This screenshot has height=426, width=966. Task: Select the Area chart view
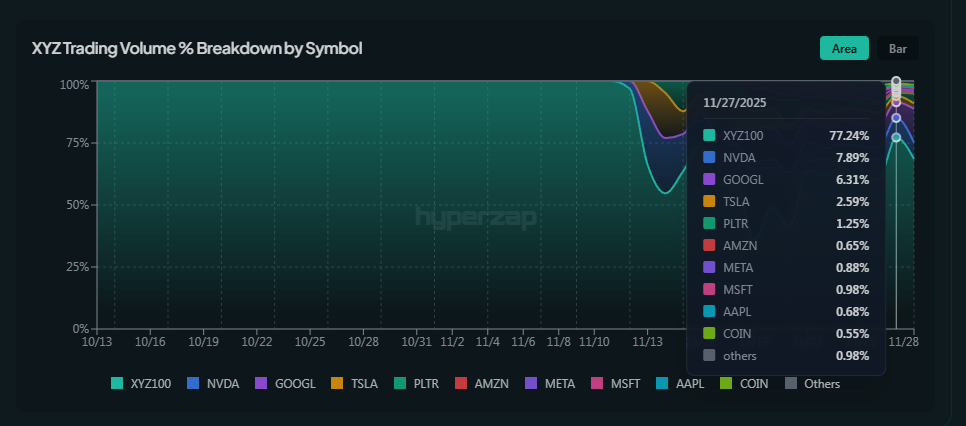[x=844, y=48]
